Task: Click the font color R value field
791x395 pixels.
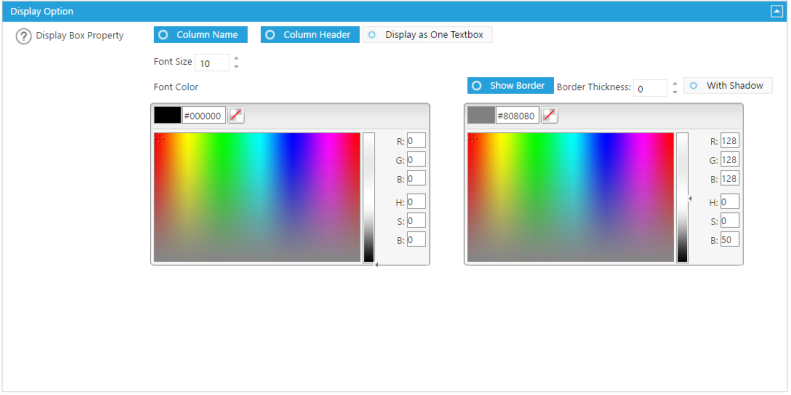Action: pos(416,141)
